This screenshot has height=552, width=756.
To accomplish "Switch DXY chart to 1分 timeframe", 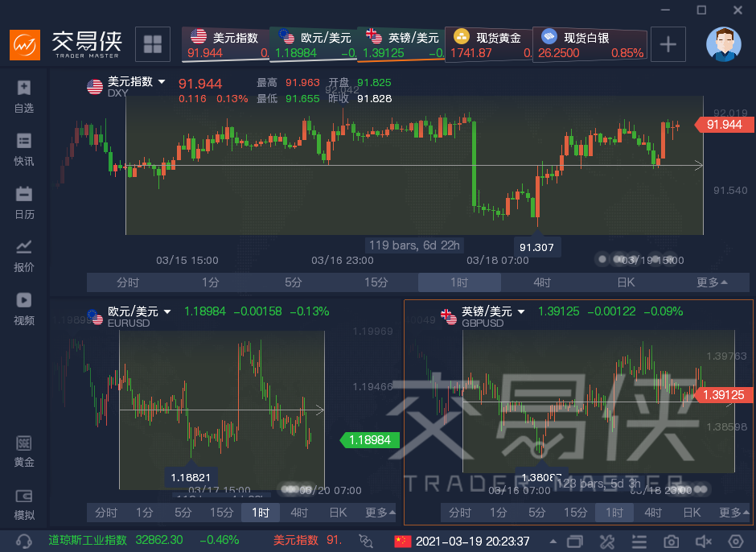I will pos(211,282).
